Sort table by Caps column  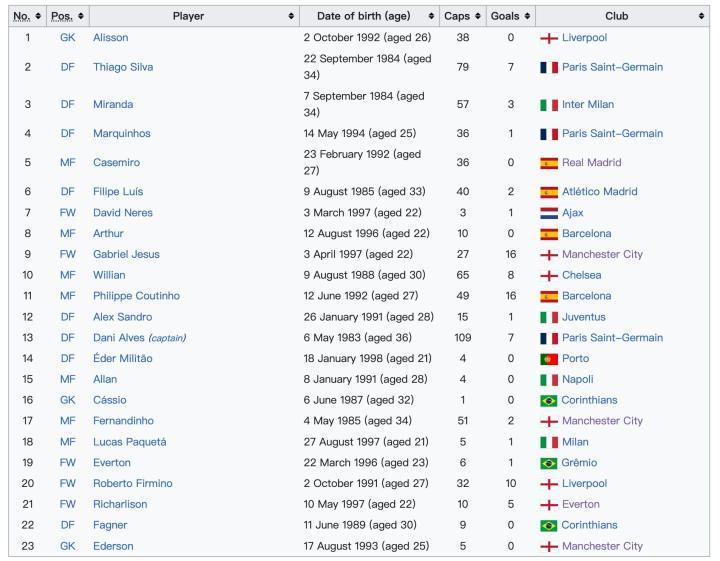[x=462, y=16]
